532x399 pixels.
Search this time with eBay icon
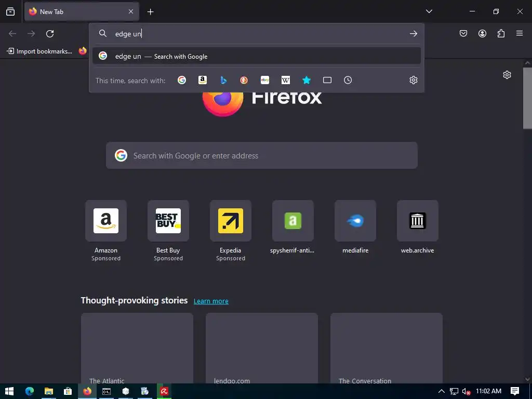265,80
